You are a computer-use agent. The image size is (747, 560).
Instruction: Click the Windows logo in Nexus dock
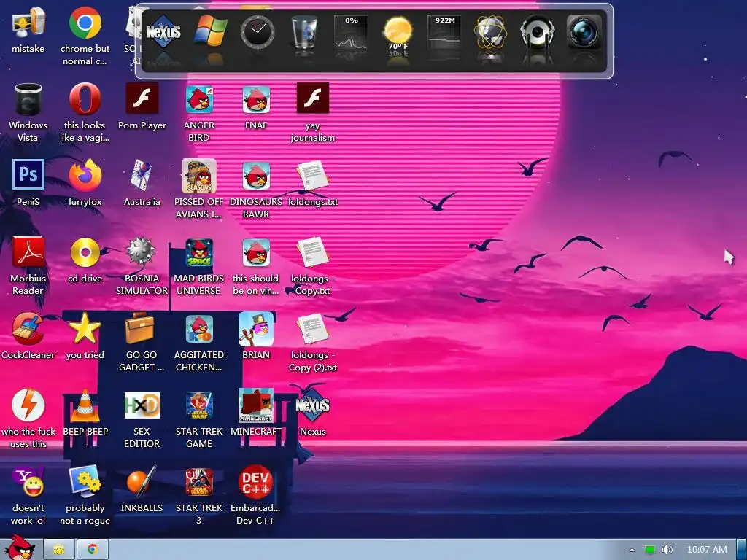(x=210, y=31)
